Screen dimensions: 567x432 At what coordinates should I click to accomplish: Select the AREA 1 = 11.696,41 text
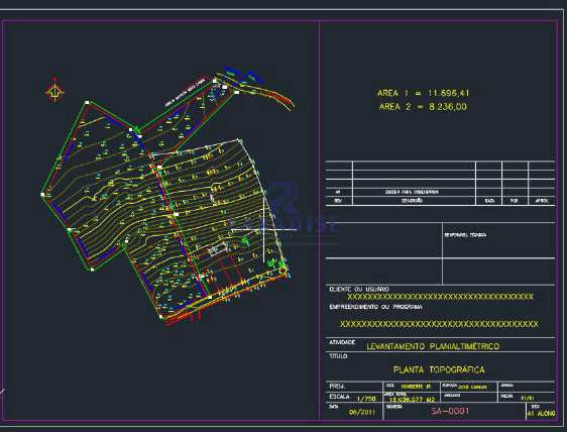[x=423, y=93]
